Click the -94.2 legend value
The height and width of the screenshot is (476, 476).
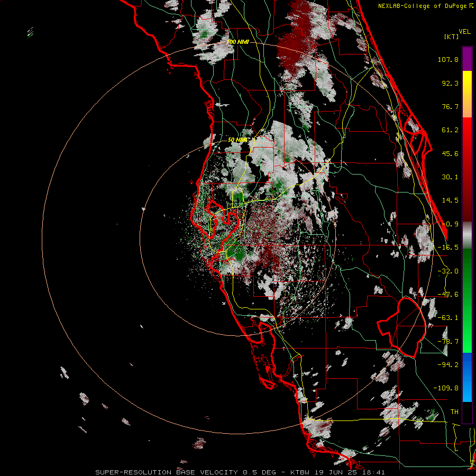click(448, 365)
